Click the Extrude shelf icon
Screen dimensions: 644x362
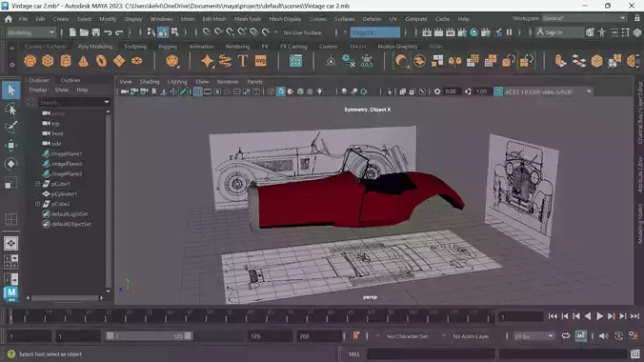click(560, 61)
